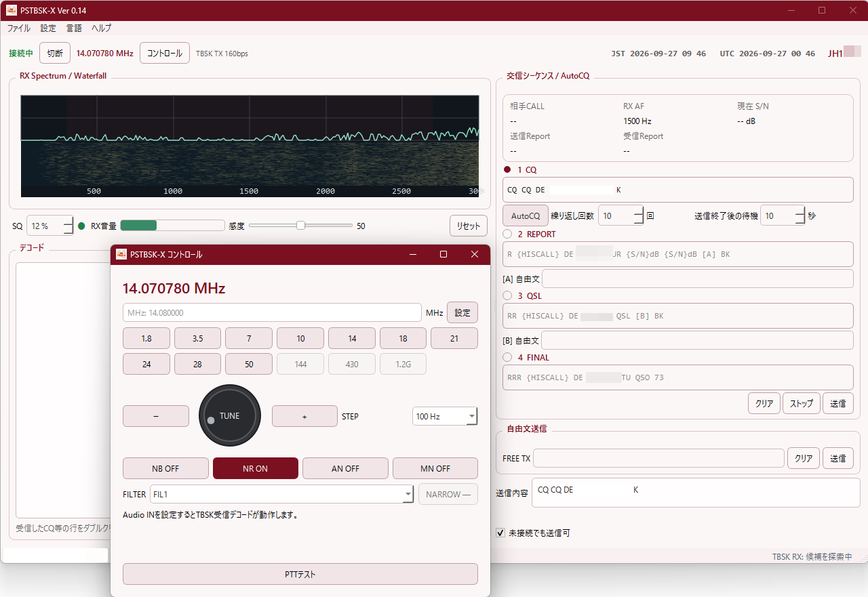Image resolution: width=868 pixels, height=597 pixels.
Task: Select the 4 FINAL radio button
Action: point(507,357)
